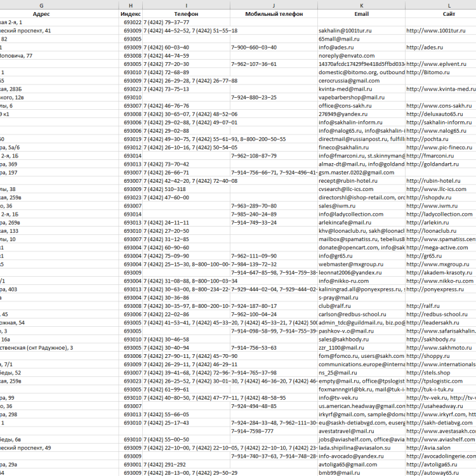Select column J header
The width and height of the screenshot is (476, 476).
[x=274, y=6]
